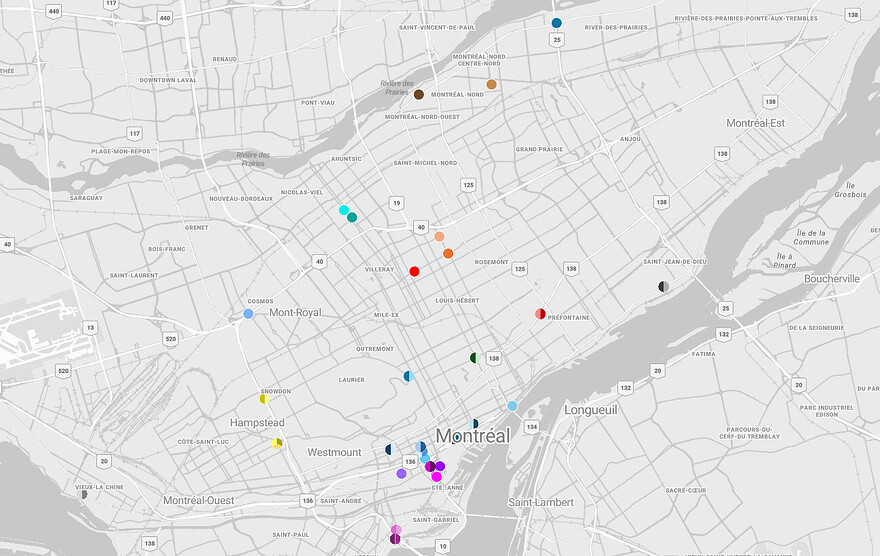
Task: Click the Mile-Ex label
Action: [x=386, y=315]
